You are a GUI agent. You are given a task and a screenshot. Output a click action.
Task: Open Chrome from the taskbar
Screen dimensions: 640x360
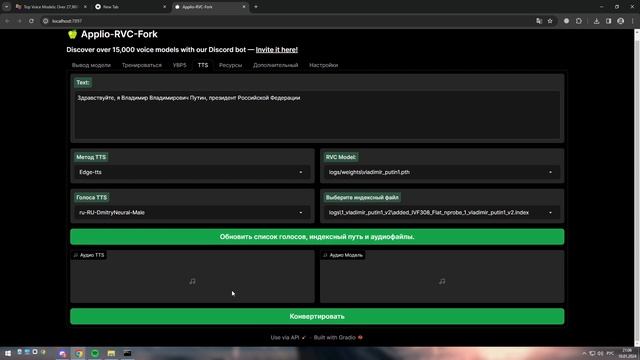(x=79, y=353)
